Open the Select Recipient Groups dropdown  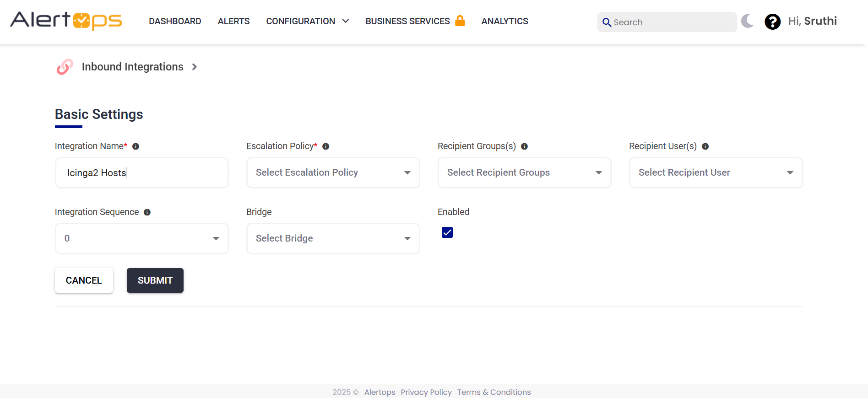524,172
